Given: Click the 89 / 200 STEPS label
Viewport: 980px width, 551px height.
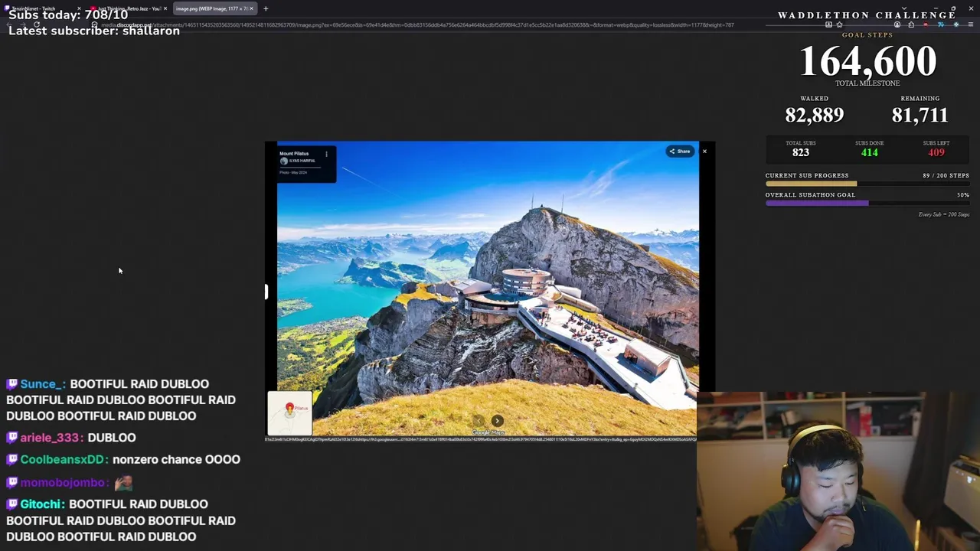Looking at the screenshot, I should tap(946, 175).
